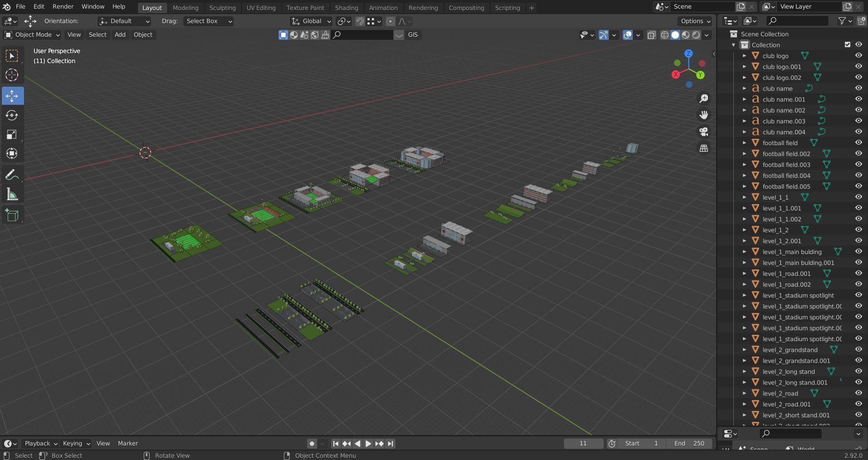Click the zoom magnifier viewport icon
This screenshot has height=460, width=868.
pyautogui.click(x=704, y=98)
